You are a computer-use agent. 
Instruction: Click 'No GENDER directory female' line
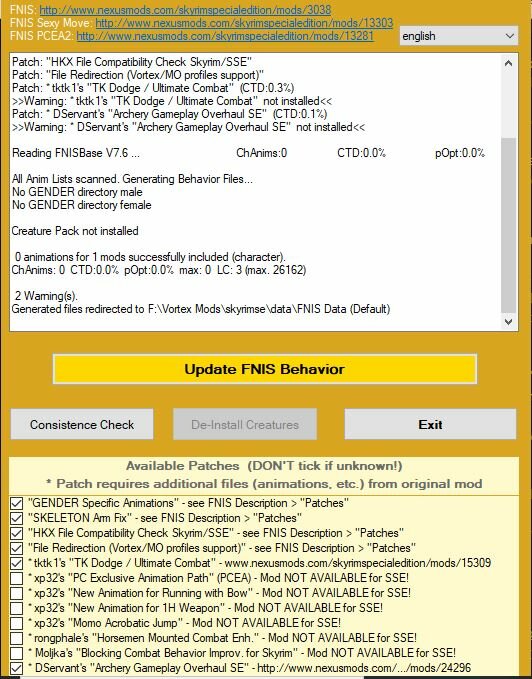81,205
